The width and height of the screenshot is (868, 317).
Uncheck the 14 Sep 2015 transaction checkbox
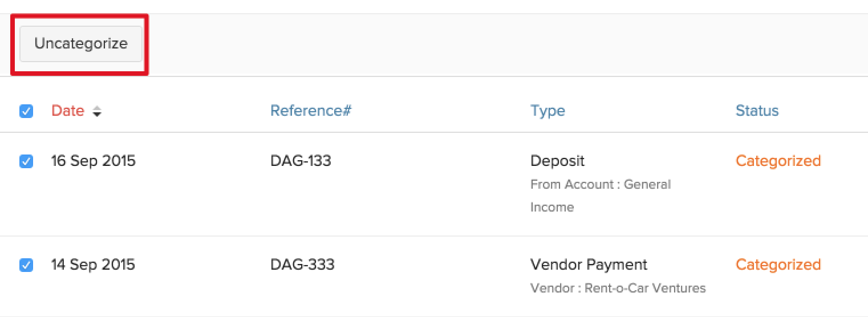coord(26,265)
